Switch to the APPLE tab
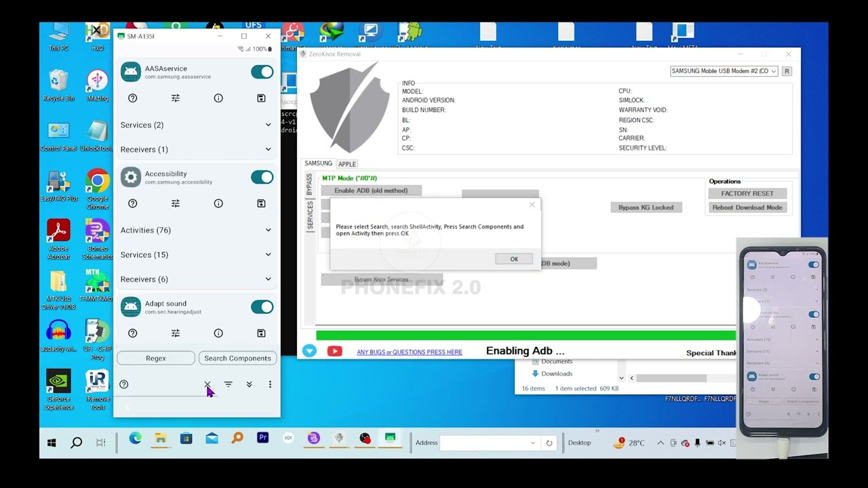The image size is (868, 488). tap(347, 163)
